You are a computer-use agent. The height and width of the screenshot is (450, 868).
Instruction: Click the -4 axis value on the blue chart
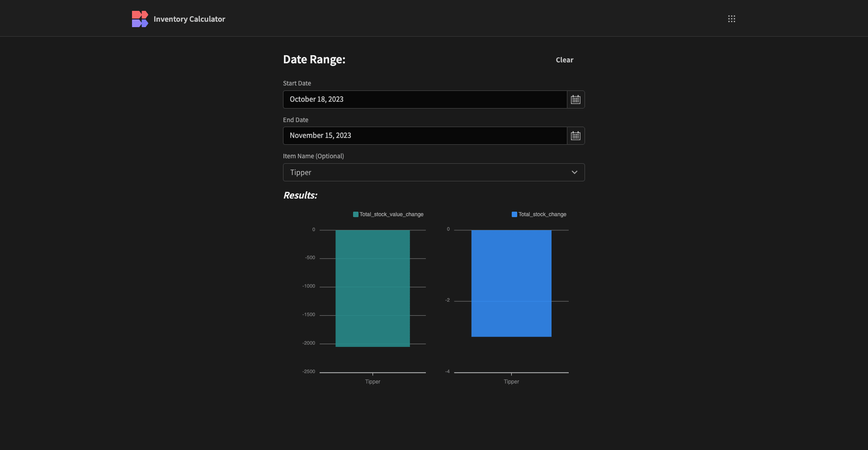pyautogui.click(x=448, y=372)
